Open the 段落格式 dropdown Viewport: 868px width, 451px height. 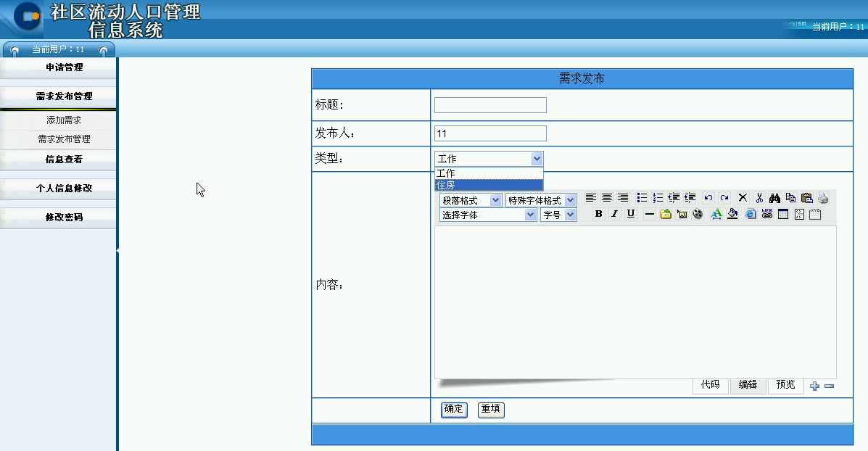[x=471, y=200]
